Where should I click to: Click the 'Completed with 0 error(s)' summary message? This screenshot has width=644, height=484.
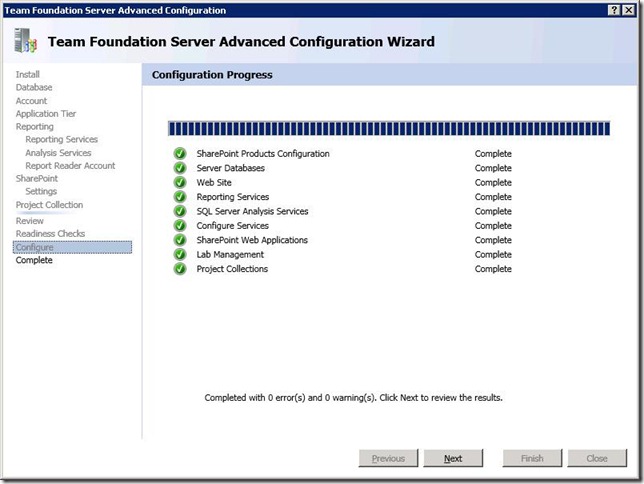tap(354, 398)
